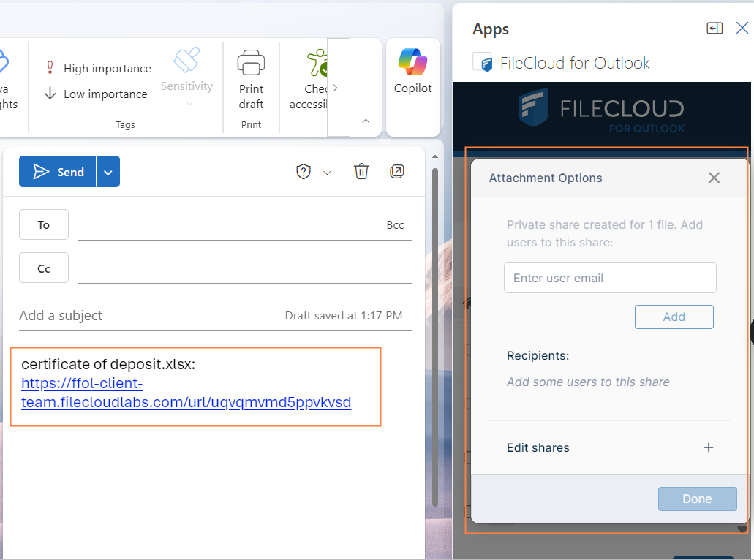Viewport: 754px width, 560px height.
Task: Click the To recipients button
Action: click(44, 224)
